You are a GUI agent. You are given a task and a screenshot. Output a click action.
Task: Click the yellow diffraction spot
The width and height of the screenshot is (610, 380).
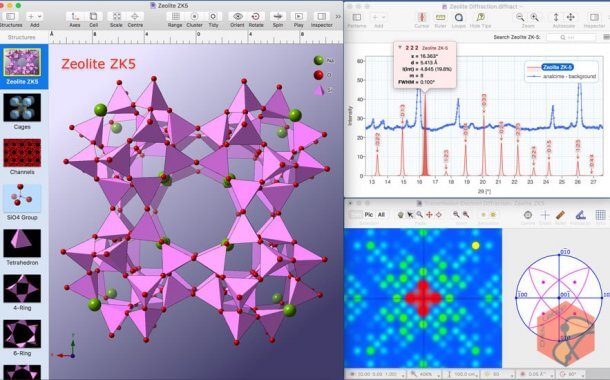pos(475,245)
